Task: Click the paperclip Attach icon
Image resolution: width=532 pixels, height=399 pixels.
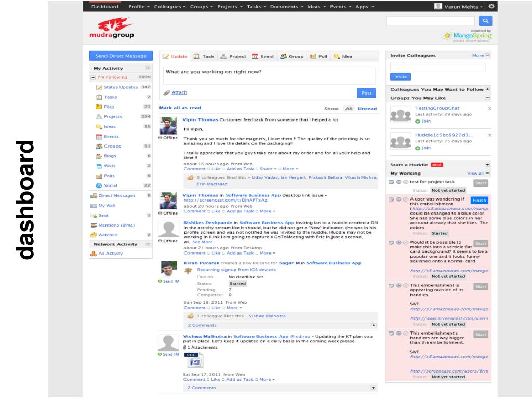Action: coord(167,92)
